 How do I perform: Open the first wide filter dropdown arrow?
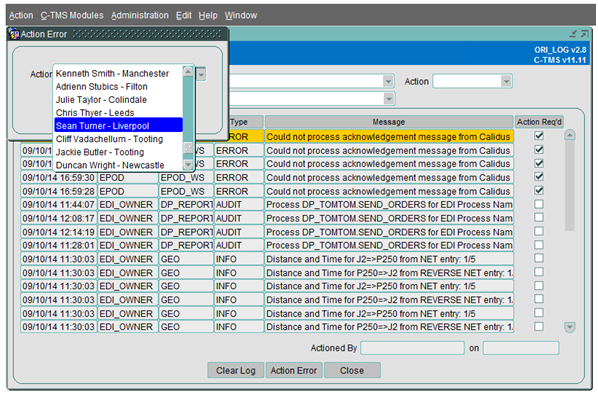point(388,81)
